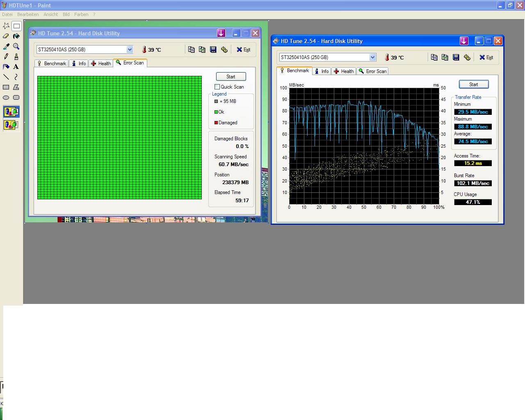
Task: Open the Ansicht menu
Action: 51,14
